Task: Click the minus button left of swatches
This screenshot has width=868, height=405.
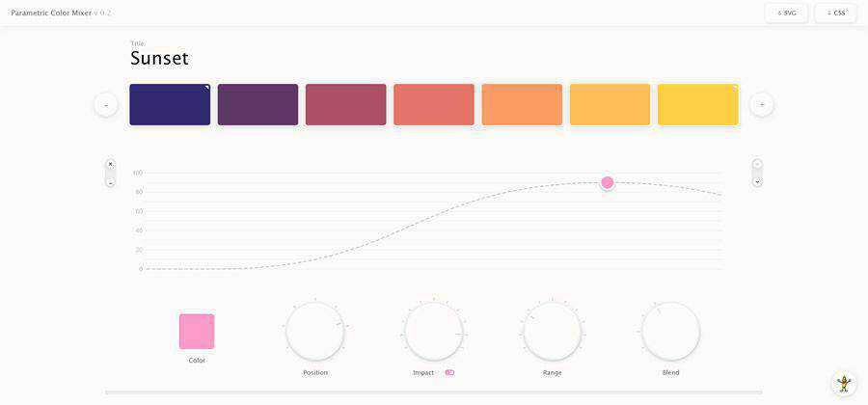Action: pos(106,104)
